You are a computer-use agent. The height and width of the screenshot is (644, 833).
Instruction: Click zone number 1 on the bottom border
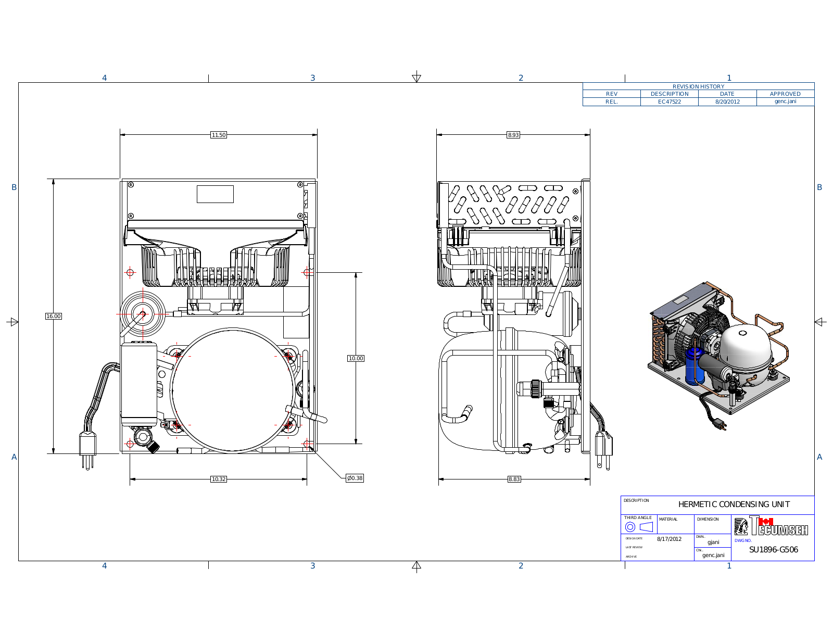tap(729, 565)
